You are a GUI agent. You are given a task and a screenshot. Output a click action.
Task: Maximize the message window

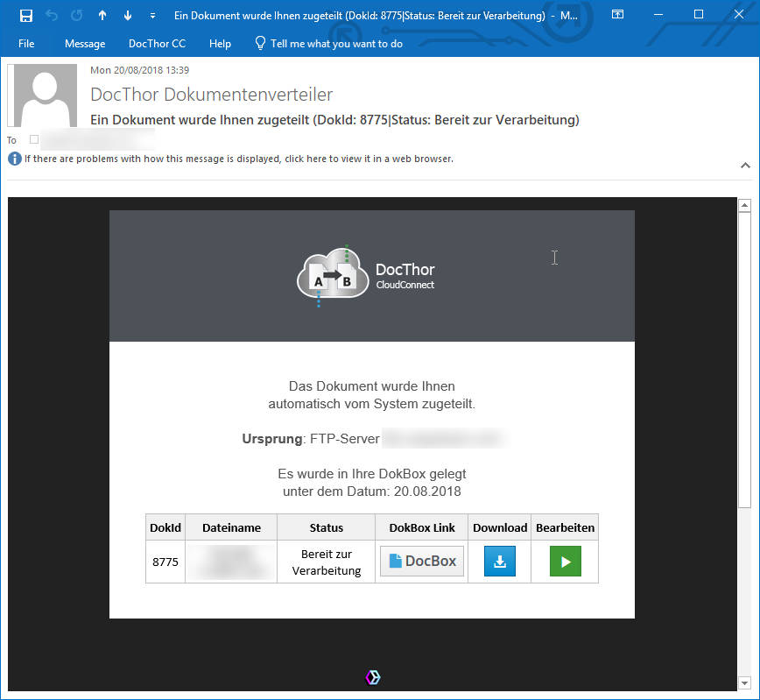(699, 15)
